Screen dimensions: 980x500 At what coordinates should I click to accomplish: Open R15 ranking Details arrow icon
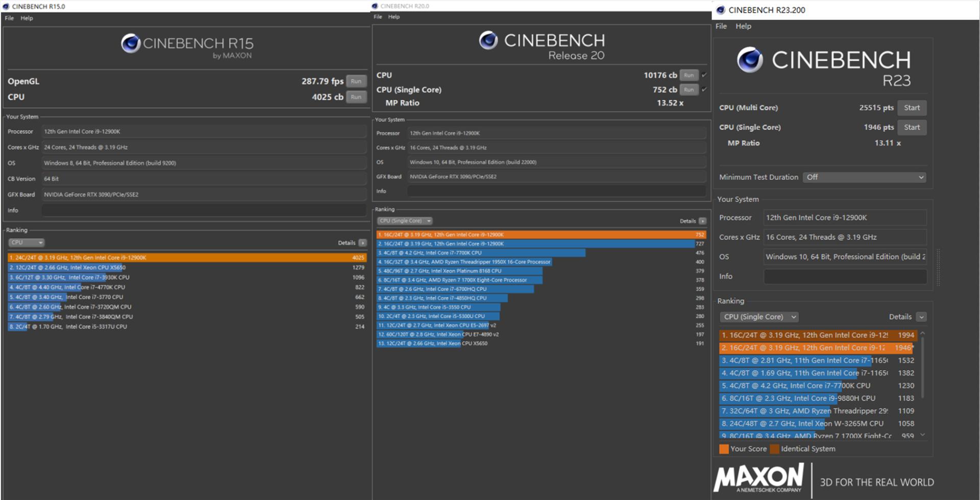coord(362,243)
